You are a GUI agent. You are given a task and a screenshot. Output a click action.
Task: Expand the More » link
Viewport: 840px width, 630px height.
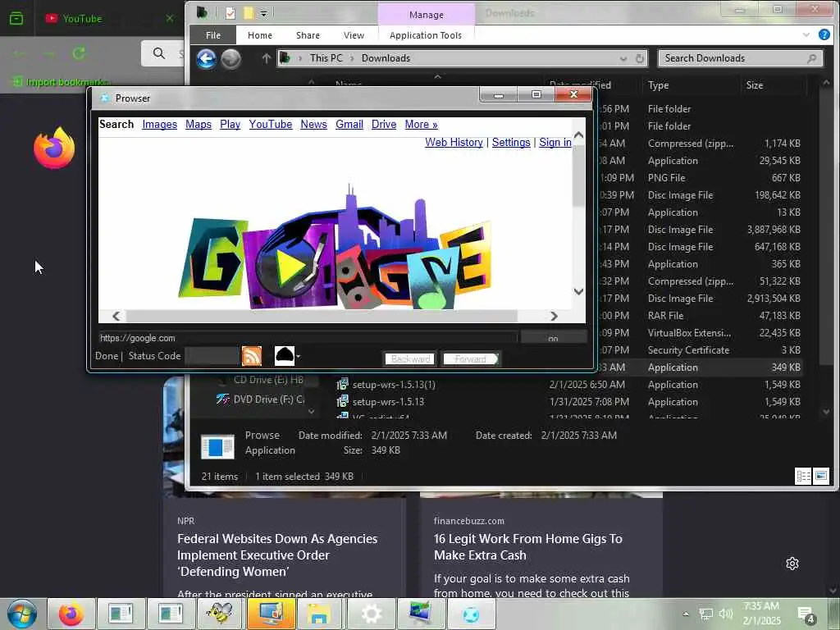(421, 125)
